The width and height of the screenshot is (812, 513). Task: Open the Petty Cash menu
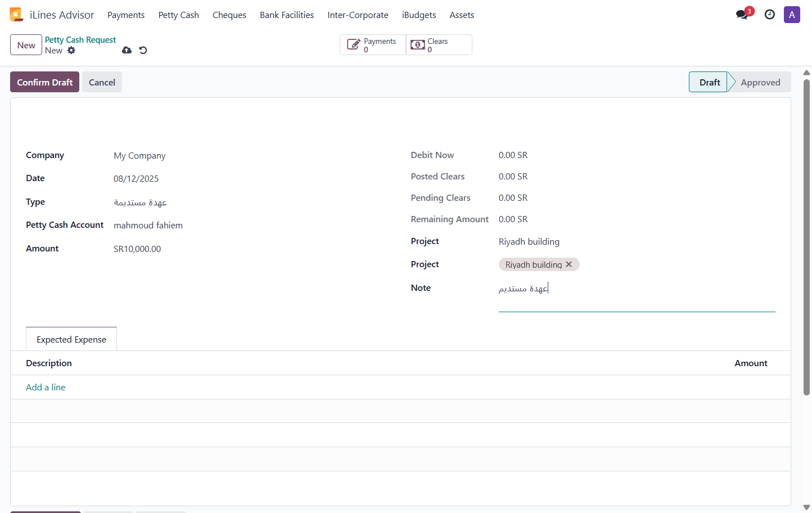click(179, 15)
